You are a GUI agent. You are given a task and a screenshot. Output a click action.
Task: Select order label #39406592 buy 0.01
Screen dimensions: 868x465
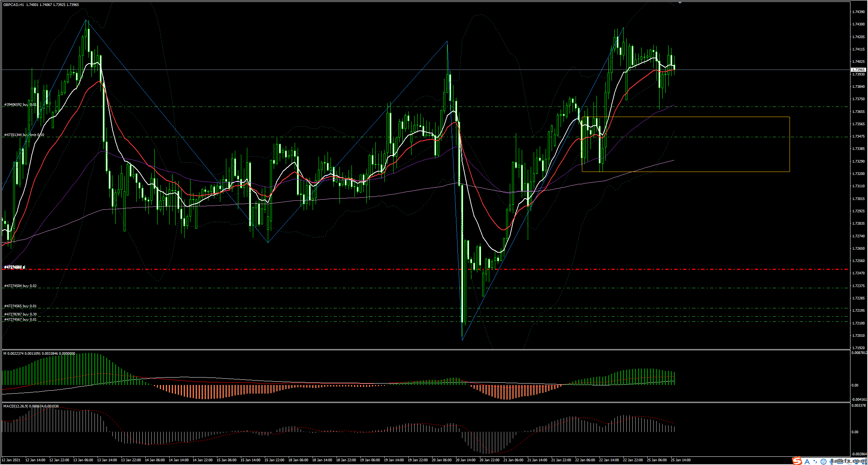point(20,105)
